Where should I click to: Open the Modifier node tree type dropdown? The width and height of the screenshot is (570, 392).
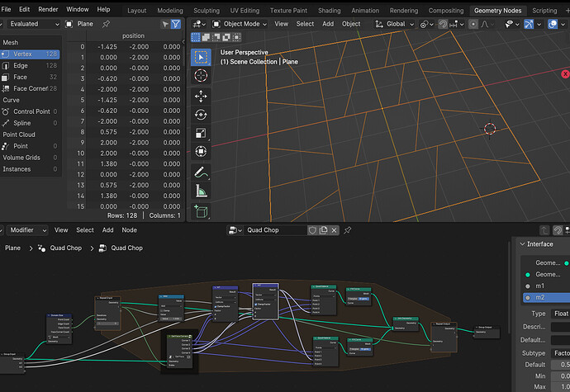point(27,230)
